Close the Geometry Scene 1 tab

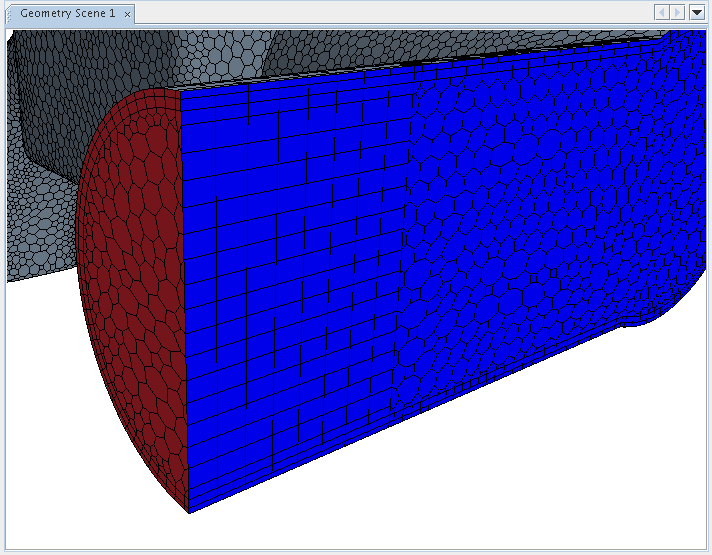point(128,14)
